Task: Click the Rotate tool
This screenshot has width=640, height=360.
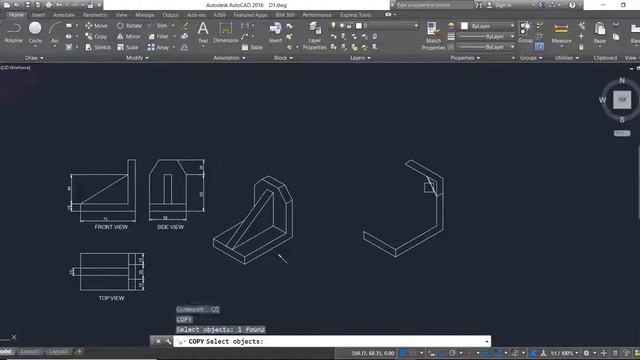Action: point(129,26)
